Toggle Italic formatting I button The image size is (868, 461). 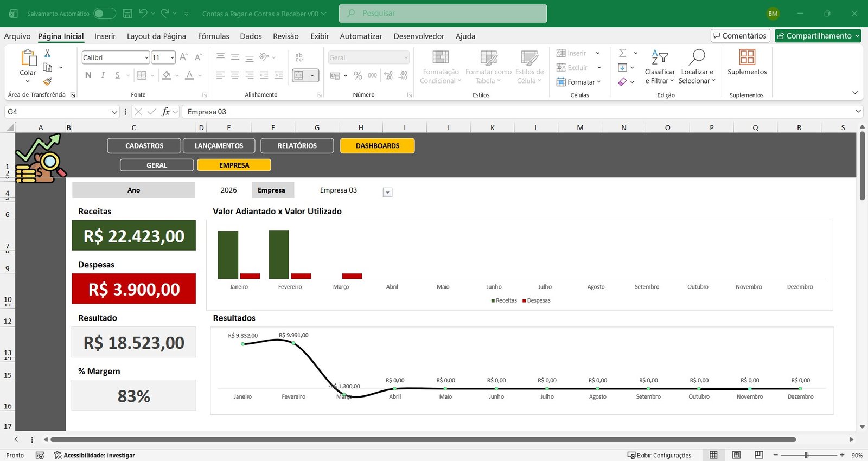click(103, 75)
